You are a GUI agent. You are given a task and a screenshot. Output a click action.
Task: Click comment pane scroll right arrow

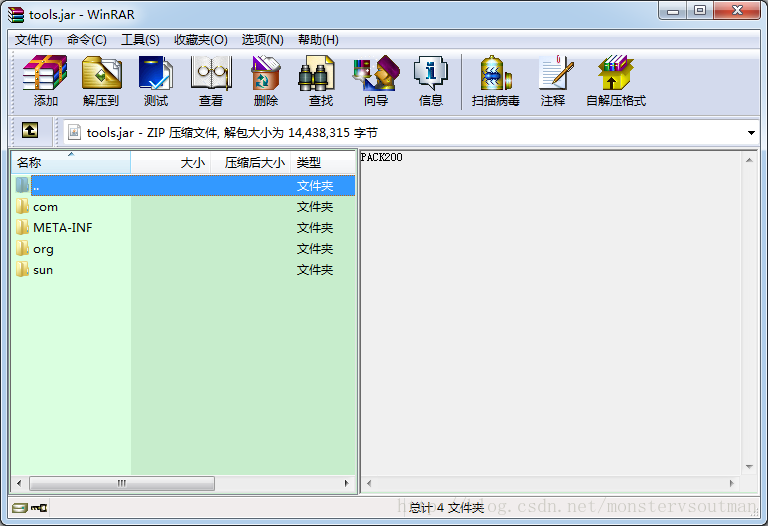pos(732,483)
